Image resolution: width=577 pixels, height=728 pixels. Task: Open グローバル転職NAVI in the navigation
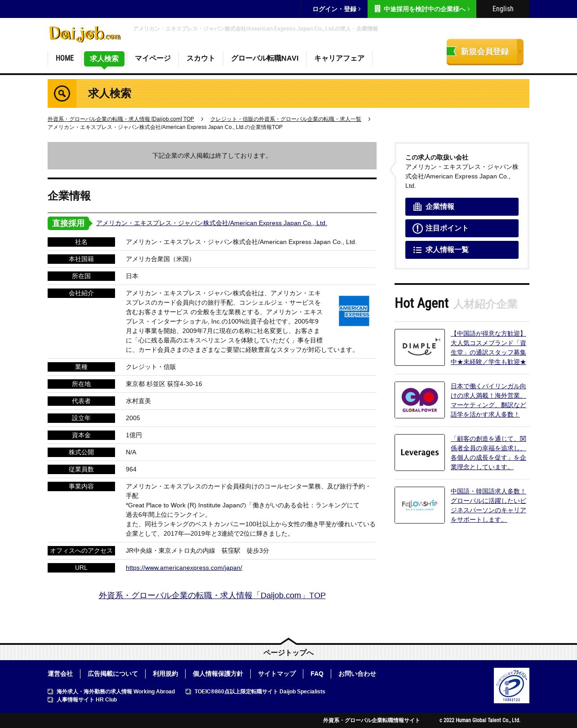(x=265, y=58)
